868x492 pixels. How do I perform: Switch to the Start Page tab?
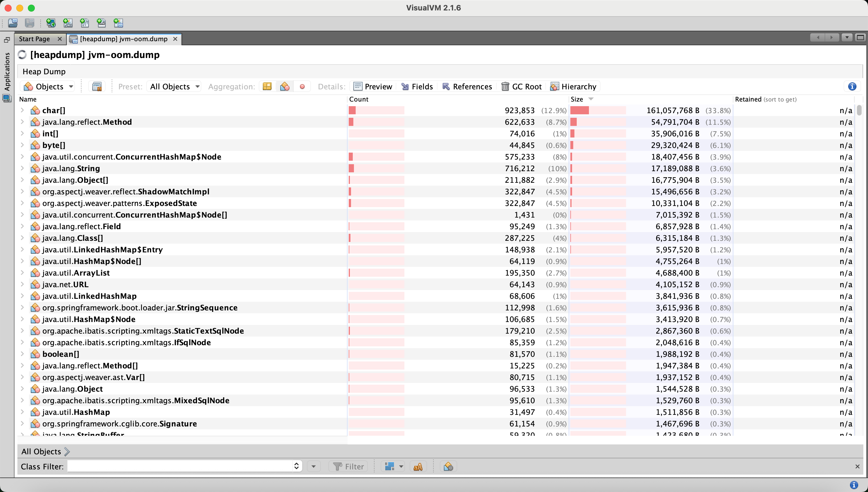pos(35,39)
